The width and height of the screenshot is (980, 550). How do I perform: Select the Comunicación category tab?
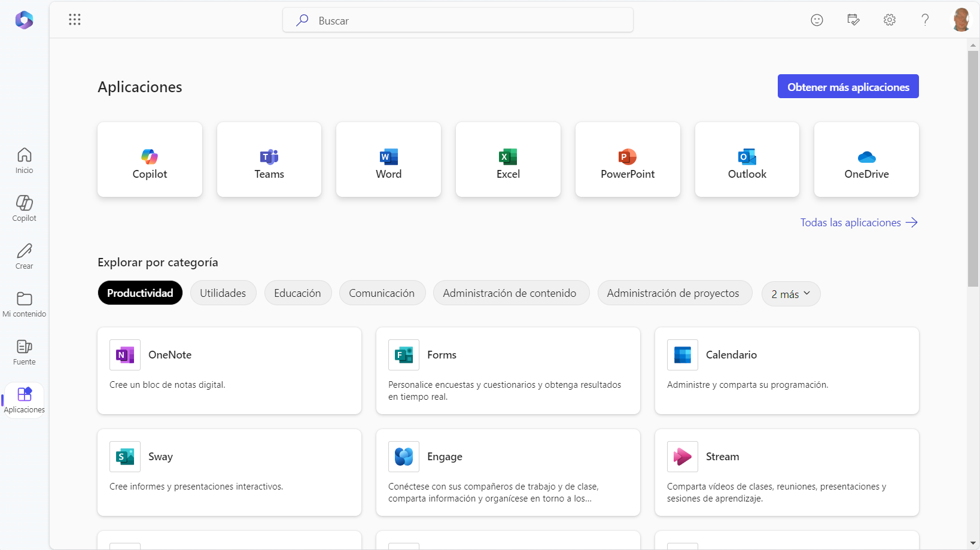(x=382, y=293)
